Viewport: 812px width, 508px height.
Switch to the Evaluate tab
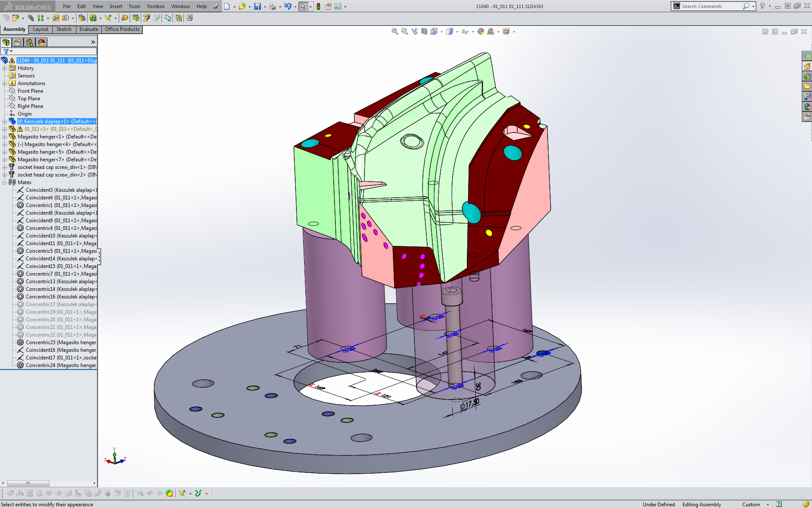click(89, 29)
